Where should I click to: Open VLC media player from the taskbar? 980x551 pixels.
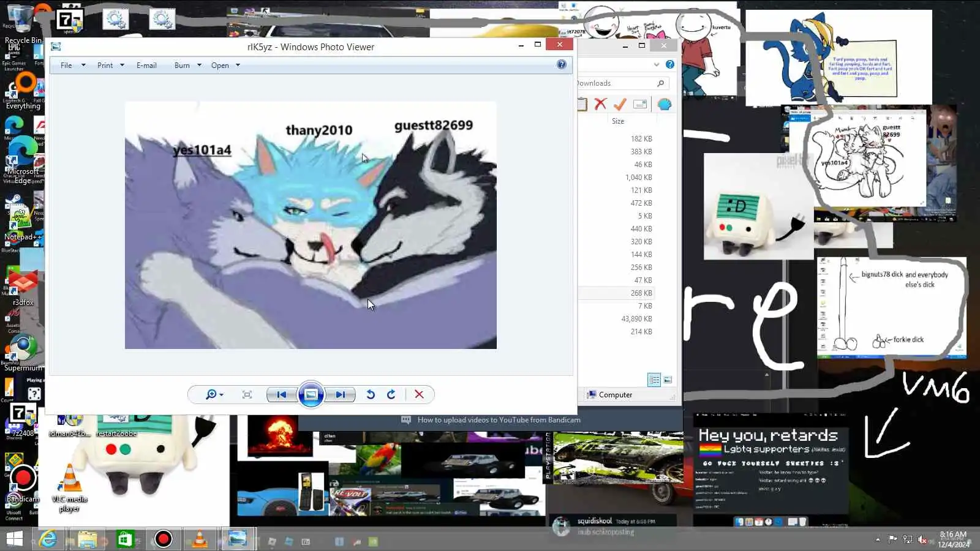pyautogui.click(x=200, y=539)
